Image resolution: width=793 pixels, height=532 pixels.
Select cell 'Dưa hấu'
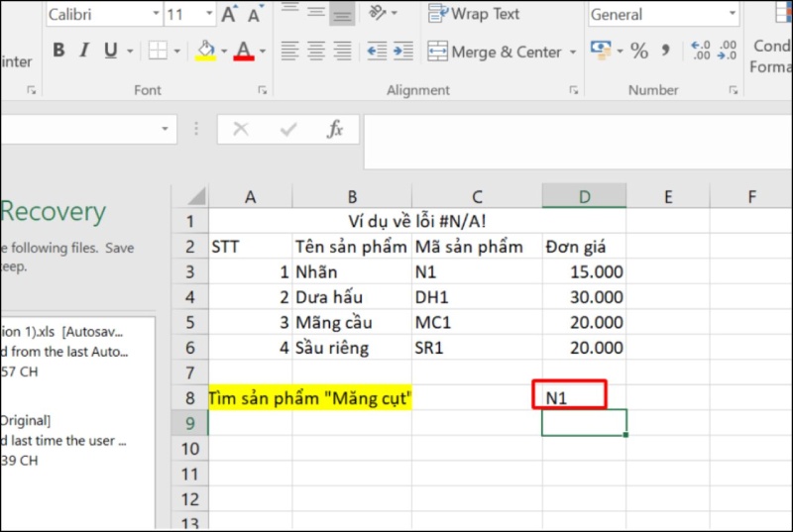tap(352, 296)
